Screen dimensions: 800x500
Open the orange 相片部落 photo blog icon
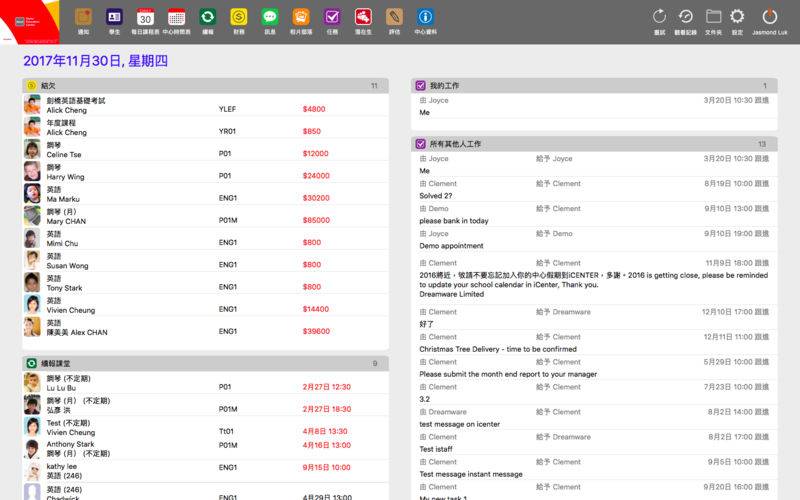click(301, 17)
